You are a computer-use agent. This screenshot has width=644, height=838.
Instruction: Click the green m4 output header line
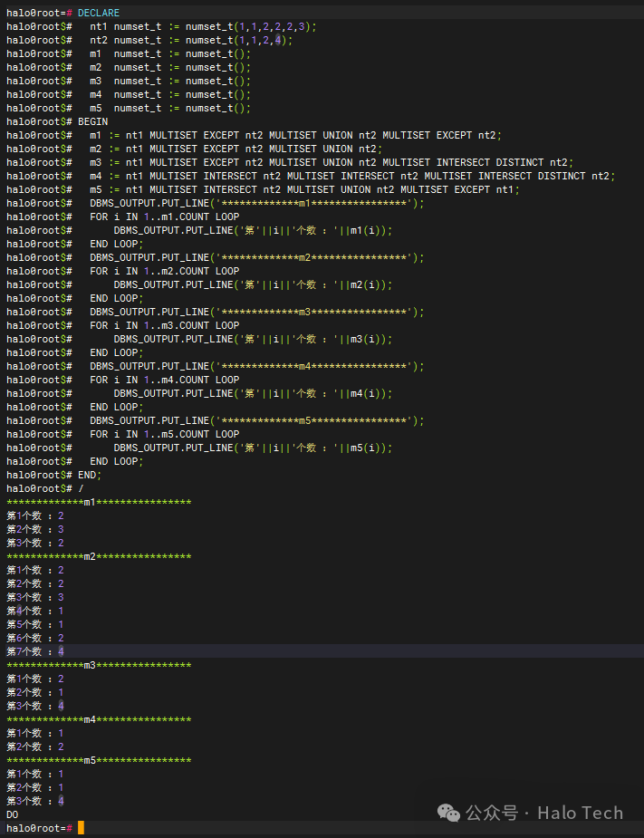coord(99,720)
